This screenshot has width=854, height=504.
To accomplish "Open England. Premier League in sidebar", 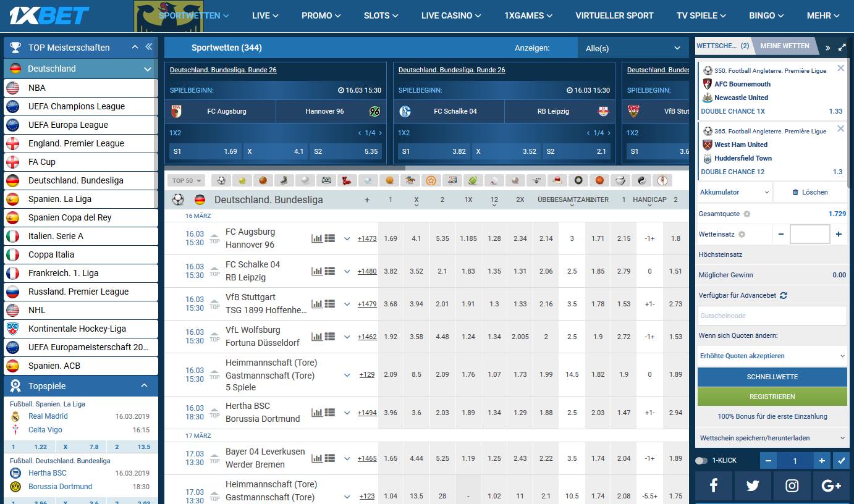I will tap(81, 143).
